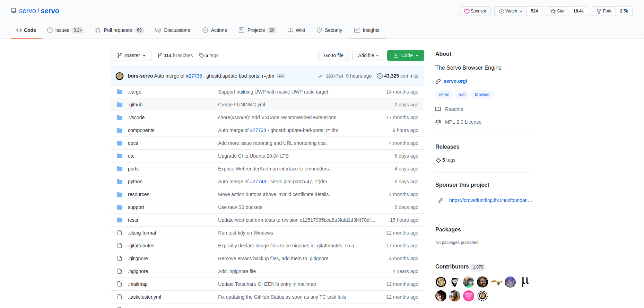Click the MPL-2.0 License scale icon
Viewport: 644px width, 308px height.
click(438, 122)
